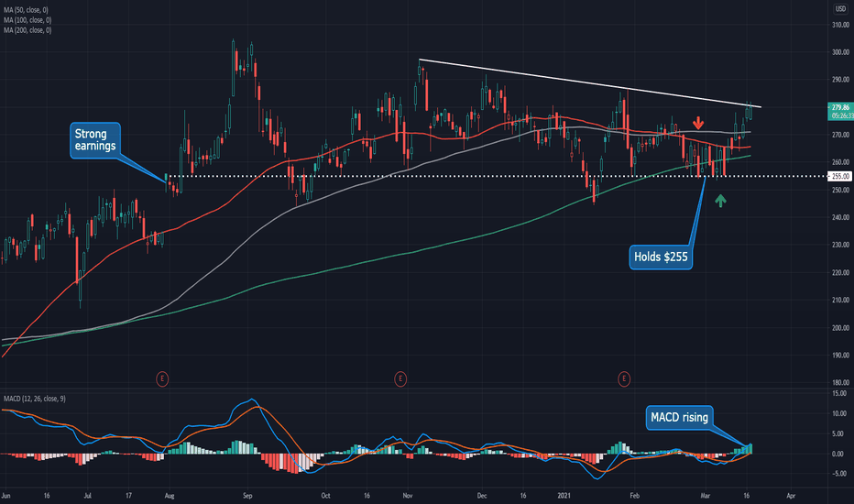This screenshot has height=504, width=854.
Task: Select the 'Strong earnings' callout note
Action: [95, 140]
